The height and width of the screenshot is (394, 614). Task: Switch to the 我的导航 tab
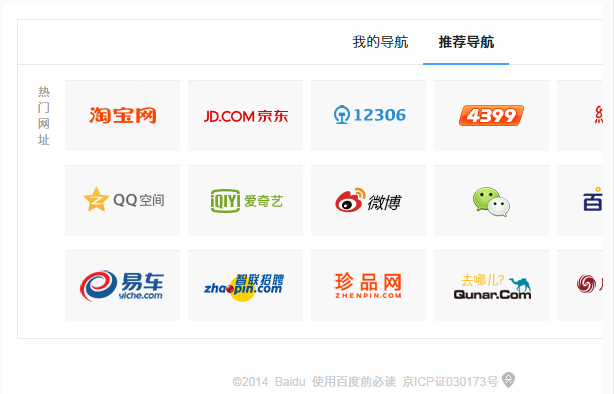coord(380,42)
